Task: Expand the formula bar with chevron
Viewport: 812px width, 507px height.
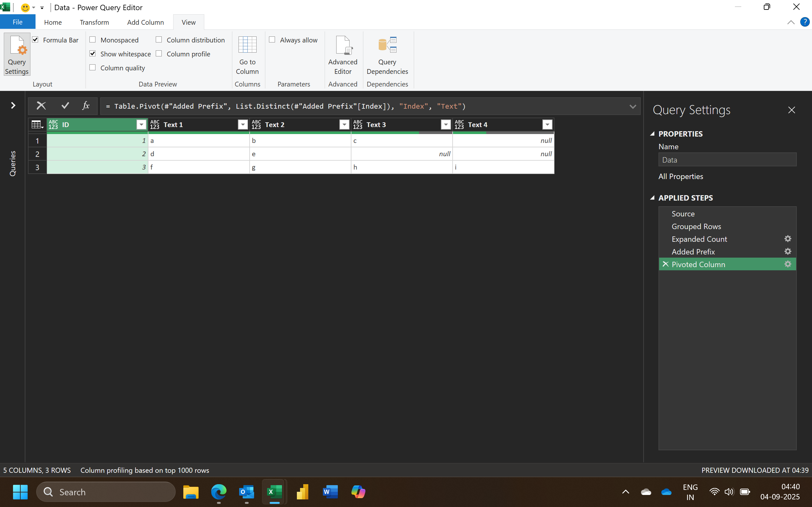Action: [x=632, y=107]
